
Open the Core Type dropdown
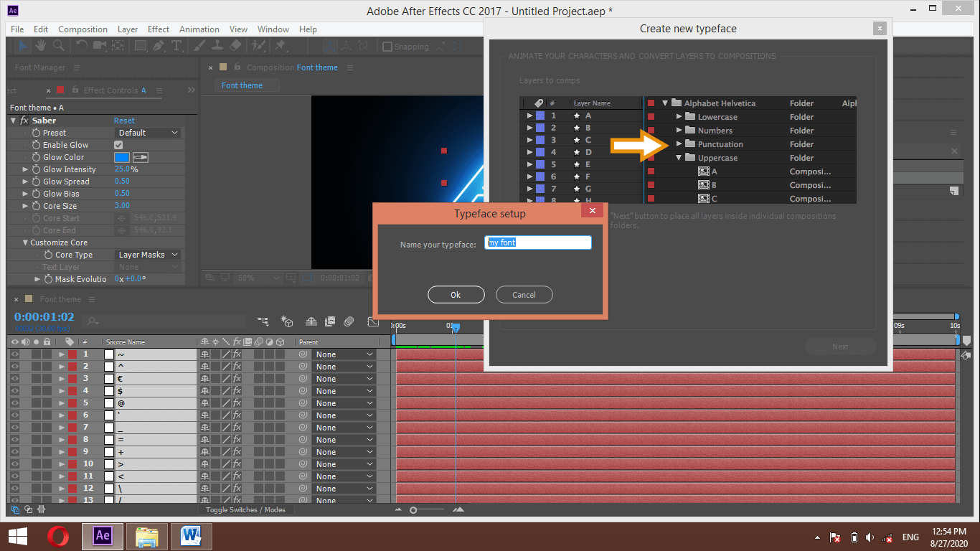pos(148,255)
